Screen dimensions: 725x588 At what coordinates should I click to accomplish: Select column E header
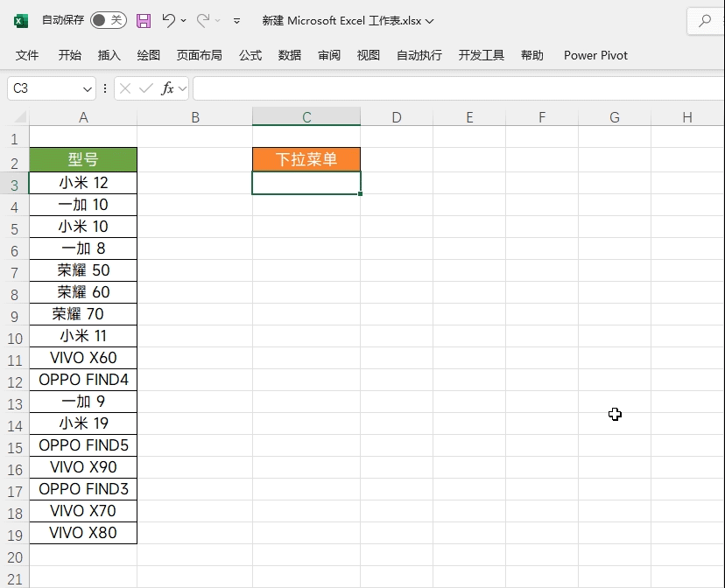point(469,117)
